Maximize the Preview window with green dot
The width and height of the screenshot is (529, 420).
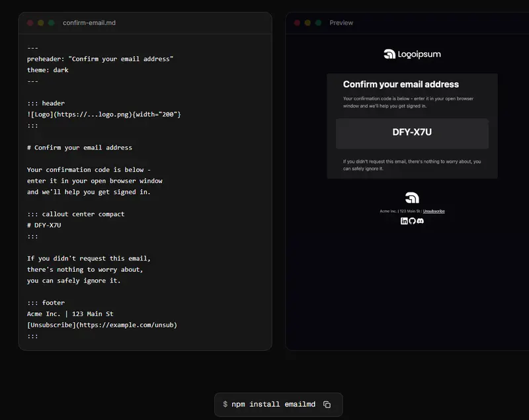click(x=318, y=23)
